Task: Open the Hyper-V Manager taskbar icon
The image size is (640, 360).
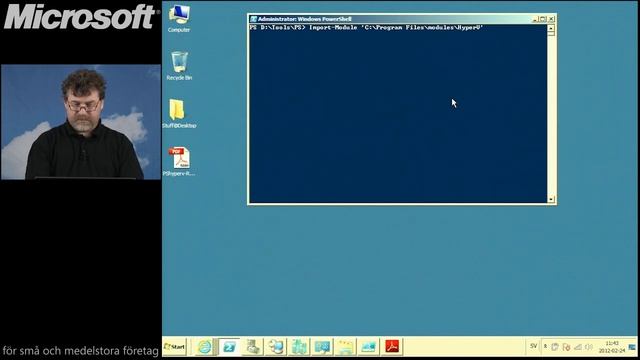Action: point(299,347)
